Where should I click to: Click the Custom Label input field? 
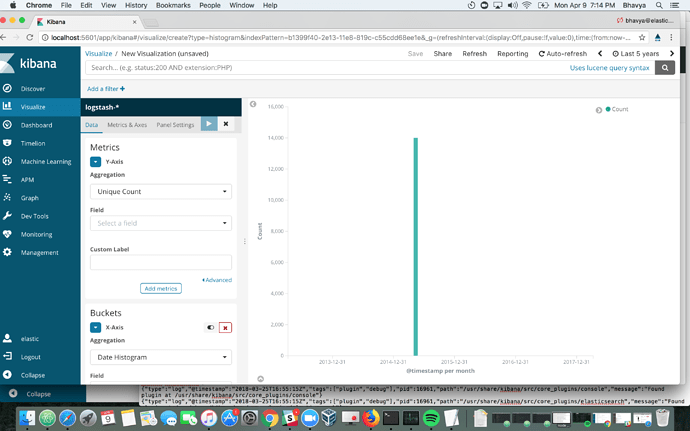(161, 262)
